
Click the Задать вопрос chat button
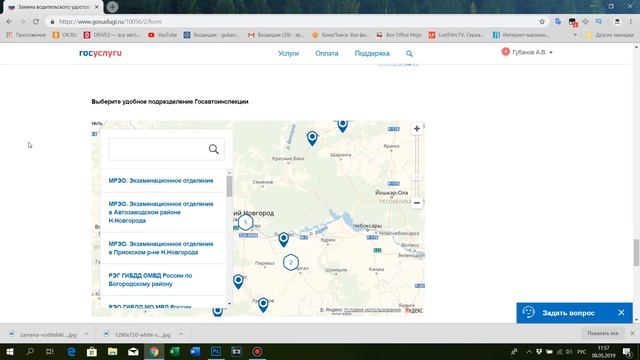[x=568, y=313]
